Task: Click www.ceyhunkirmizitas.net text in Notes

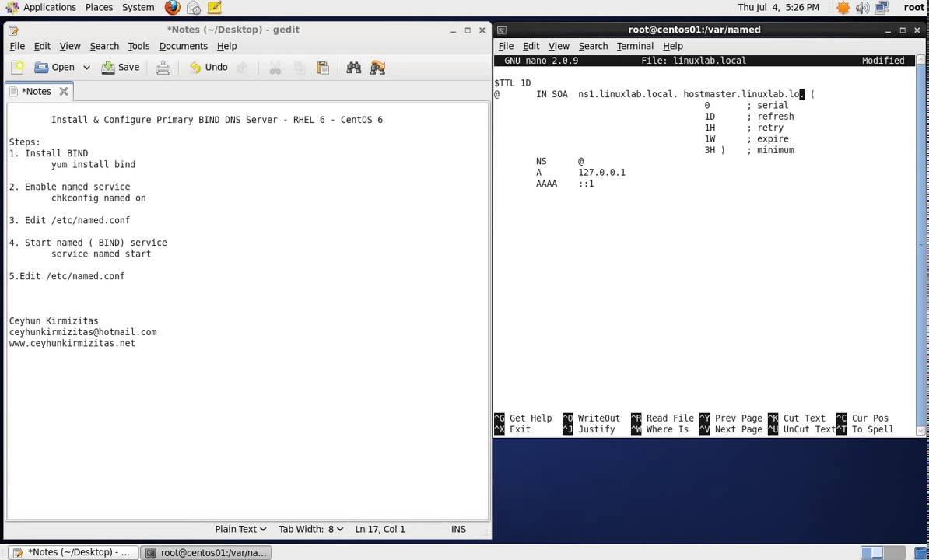Action: pos(72,343)
